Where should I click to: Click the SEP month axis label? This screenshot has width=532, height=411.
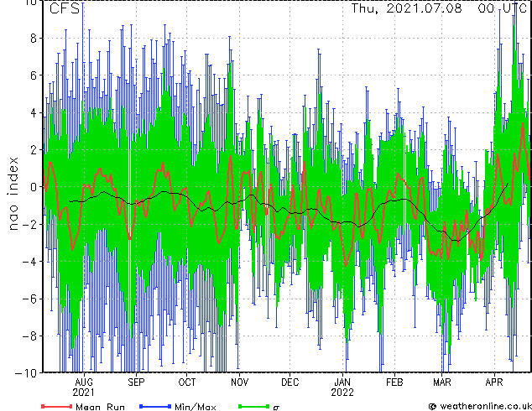136,382
